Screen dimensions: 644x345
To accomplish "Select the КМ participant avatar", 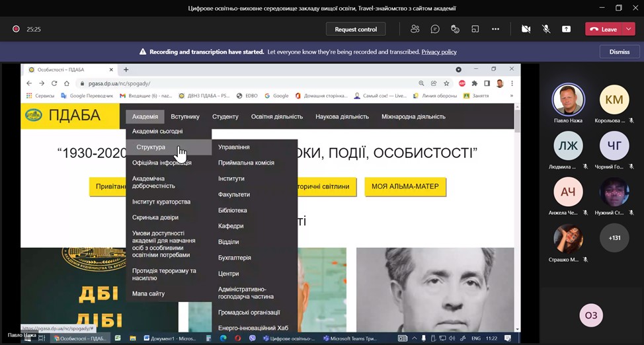I will coord(614,99).
